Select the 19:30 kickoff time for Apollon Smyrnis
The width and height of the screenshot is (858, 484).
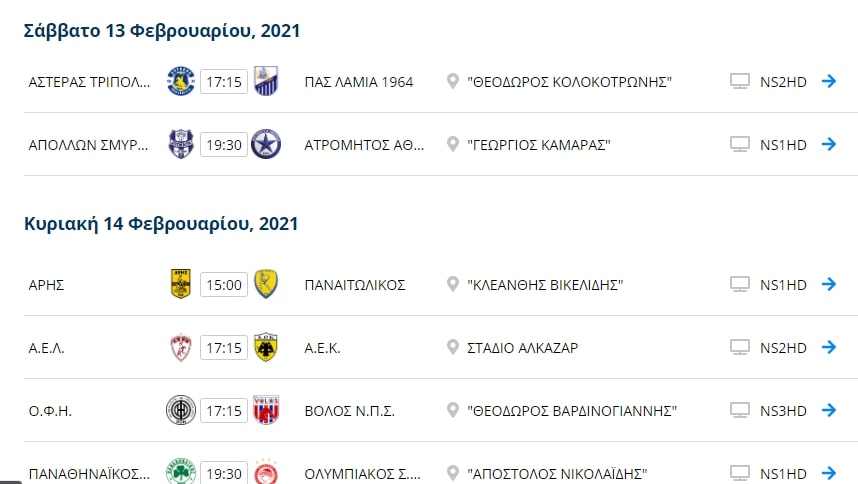224,145
